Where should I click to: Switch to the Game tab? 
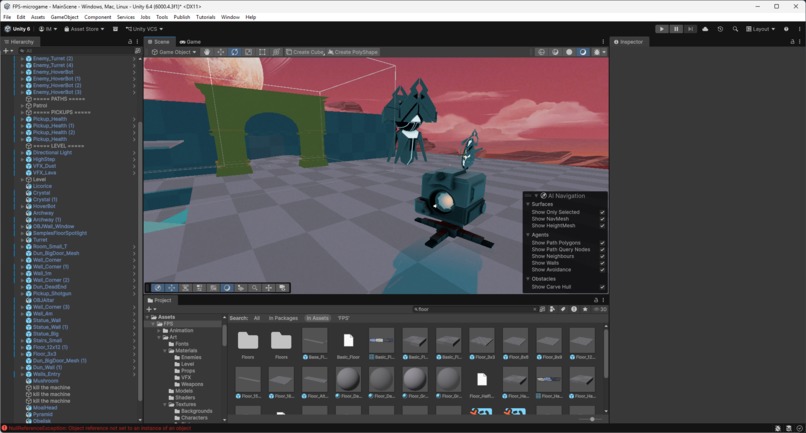[190, 42]
